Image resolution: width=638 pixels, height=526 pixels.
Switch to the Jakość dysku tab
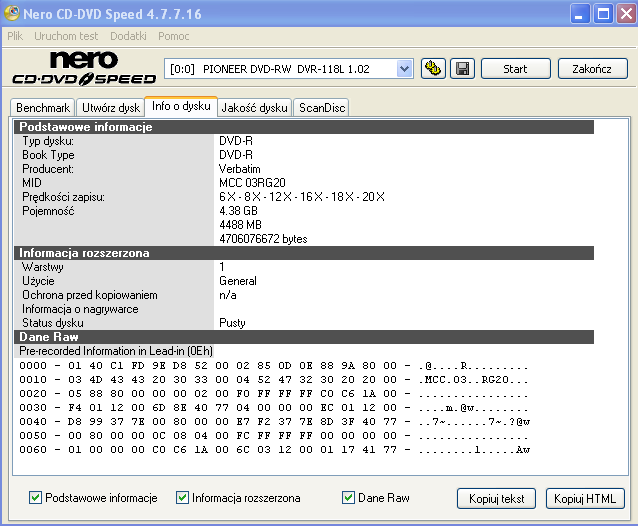pos(255,108)
